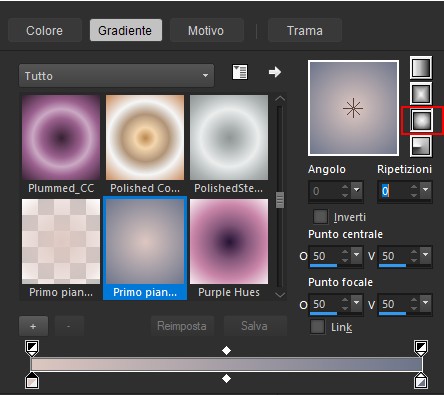Click the gradient preview with center crosshair
The height and width of the screenshot is (395, 444).
pyautogui.click(x=353, y=108)
